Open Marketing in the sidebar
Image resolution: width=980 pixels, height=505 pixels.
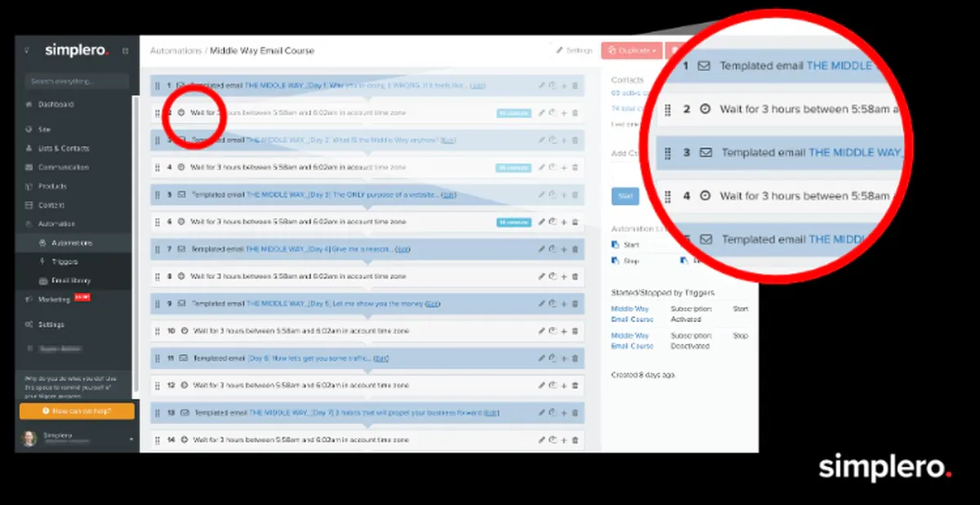54,300
